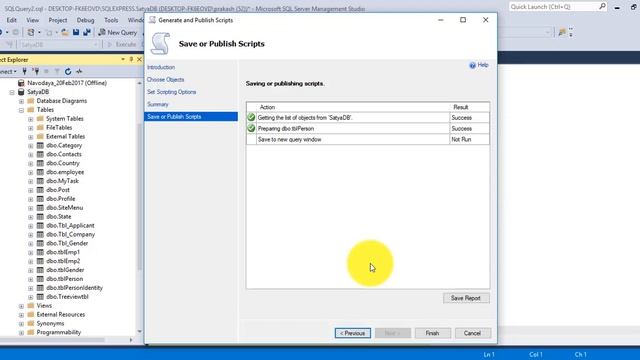This screenshot has width=640, height=360.
Task: Click the Open File folder icon in toolbar
Action: click(65, 32)
